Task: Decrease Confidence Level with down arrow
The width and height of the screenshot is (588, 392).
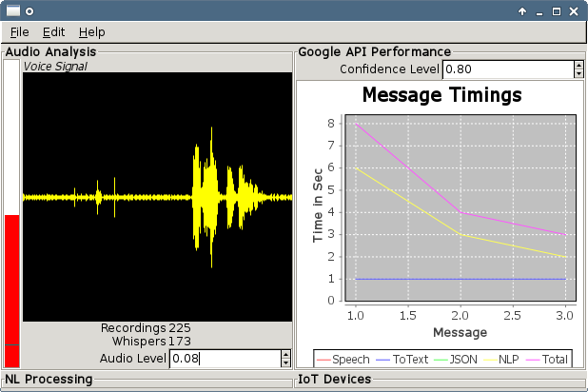Action: pyautogui.click(x=578, y=74)
